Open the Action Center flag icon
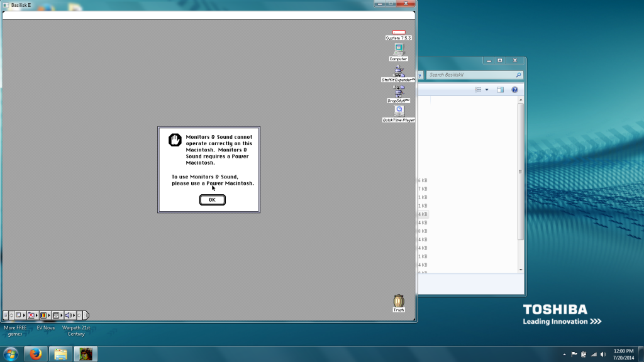 point(574,354)
